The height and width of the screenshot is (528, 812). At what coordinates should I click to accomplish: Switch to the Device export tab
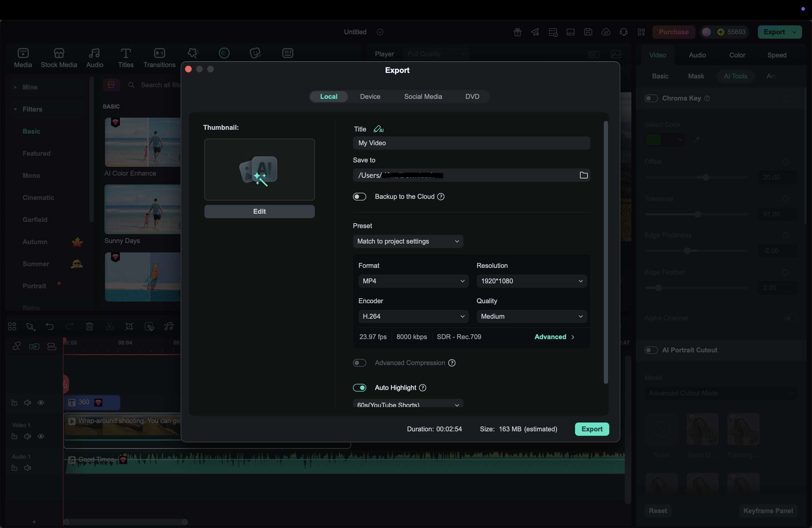370,97
